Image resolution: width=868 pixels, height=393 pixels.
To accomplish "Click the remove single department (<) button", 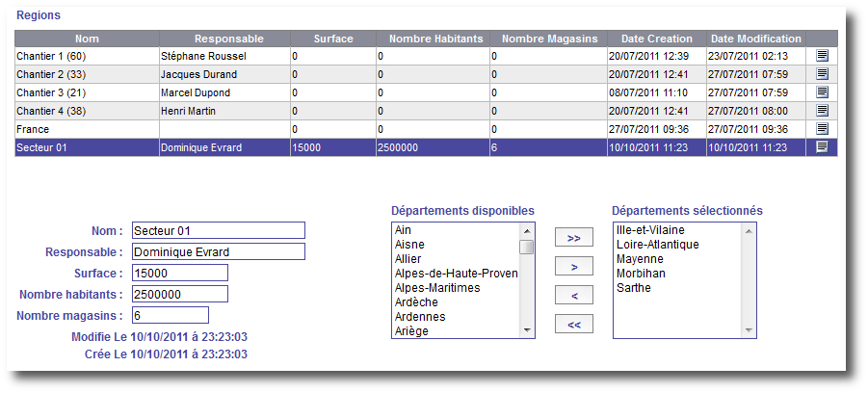I will 573,296.
